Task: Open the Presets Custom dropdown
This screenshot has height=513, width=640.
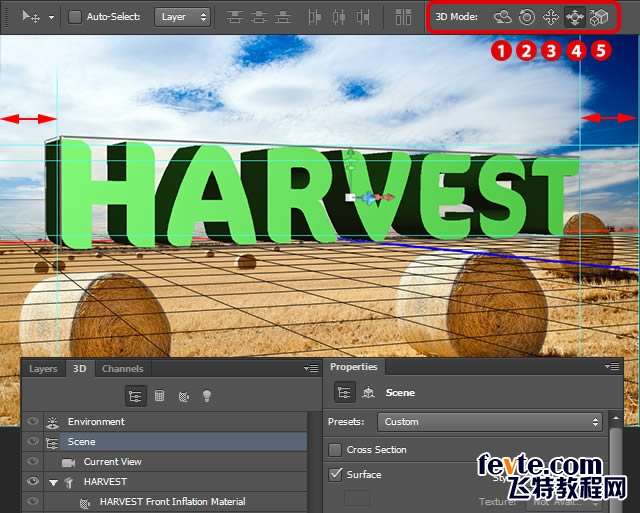Action: point(490,422)
